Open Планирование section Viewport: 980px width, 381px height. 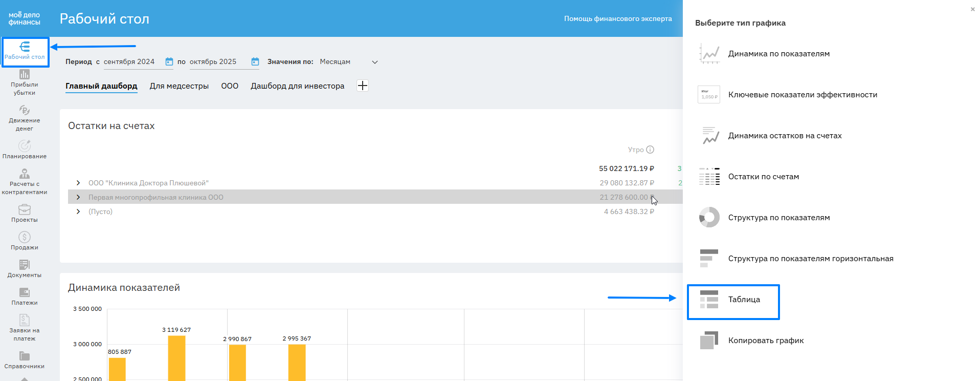pos(25,150)
